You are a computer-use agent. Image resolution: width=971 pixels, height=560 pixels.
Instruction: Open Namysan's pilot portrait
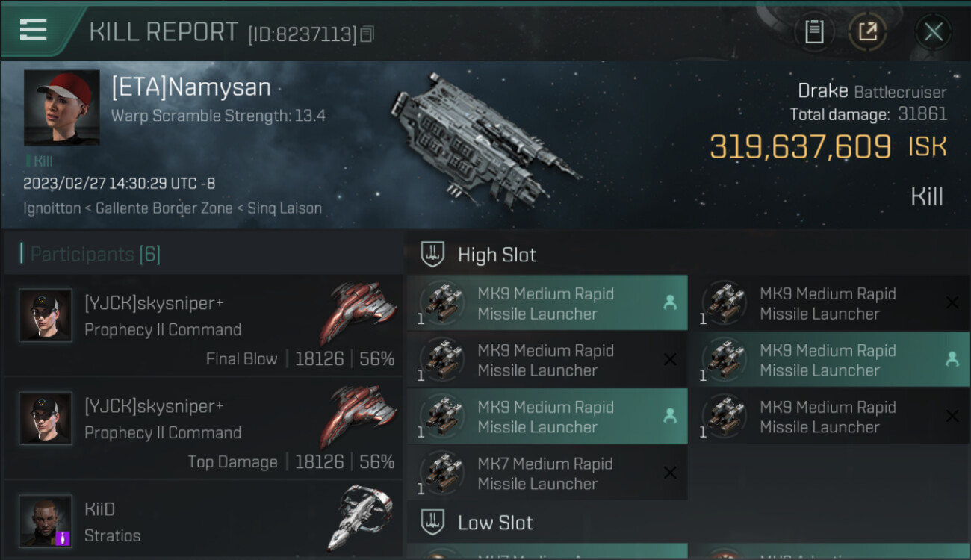61,108
